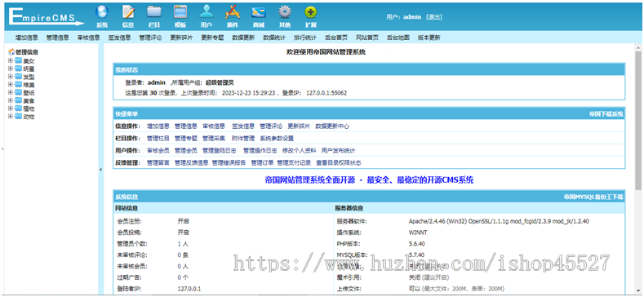Screen dimensions: 644x297
Task: Select 后台首页 in the top submenu bar
Action: pyautogui.click(x=336, y=38)
